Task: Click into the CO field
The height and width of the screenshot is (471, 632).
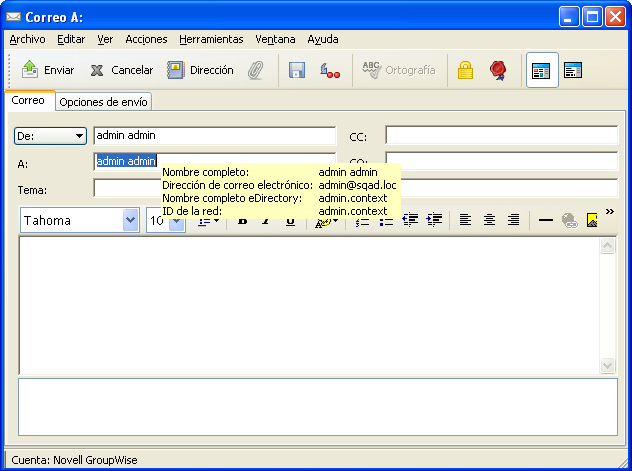Action: point(501,161)
